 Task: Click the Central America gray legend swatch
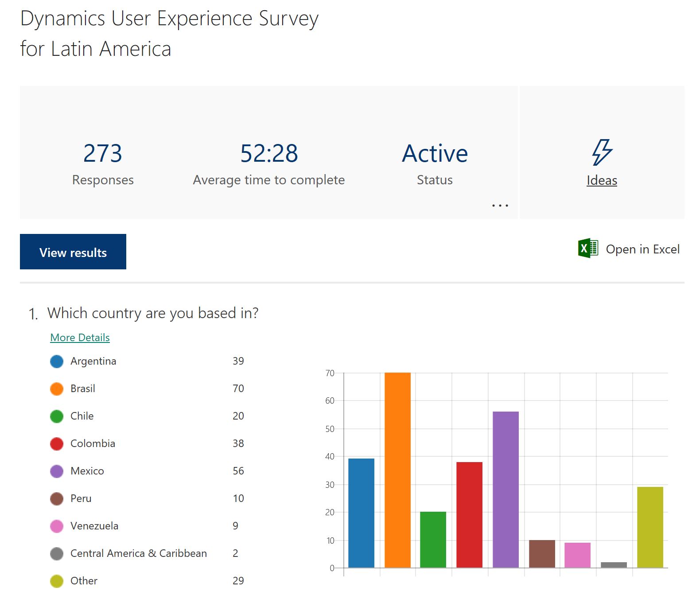tap(57, 554)
